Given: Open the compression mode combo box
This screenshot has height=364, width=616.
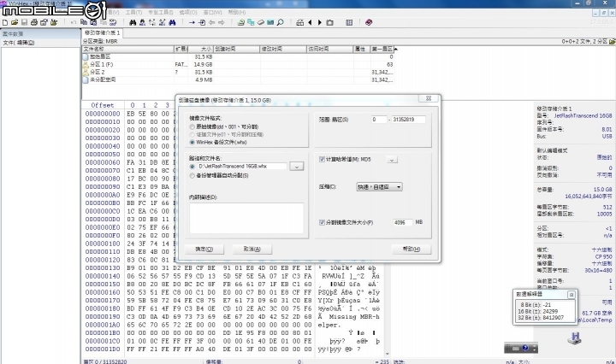Looking at the screenshot, I should coord(379,187).
